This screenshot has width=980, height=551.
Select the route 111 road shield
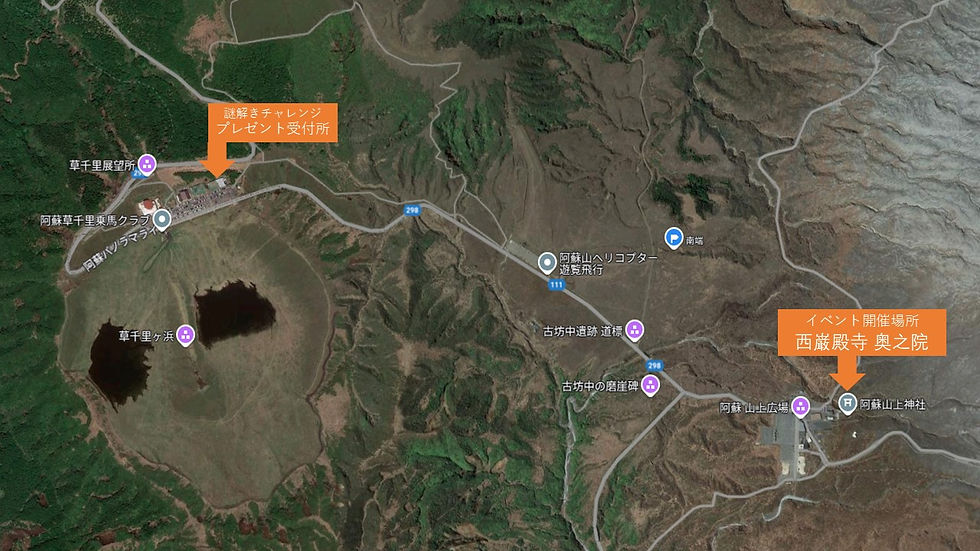click(x=556, y=285)
